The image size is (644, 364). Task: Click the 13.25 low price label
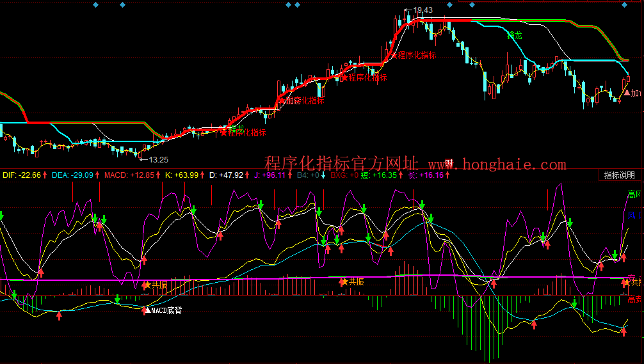(157, 159)
